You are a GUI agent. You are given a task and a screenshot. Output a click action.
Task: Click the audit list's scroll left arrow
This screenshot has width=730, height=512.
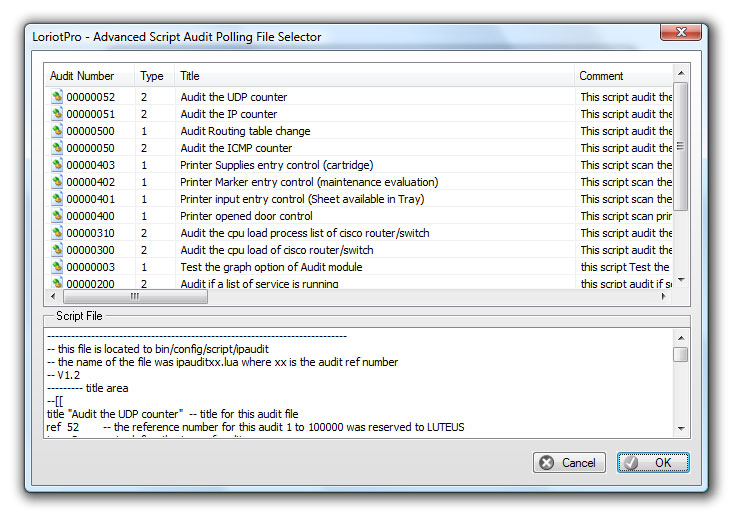tap(53, 296)
